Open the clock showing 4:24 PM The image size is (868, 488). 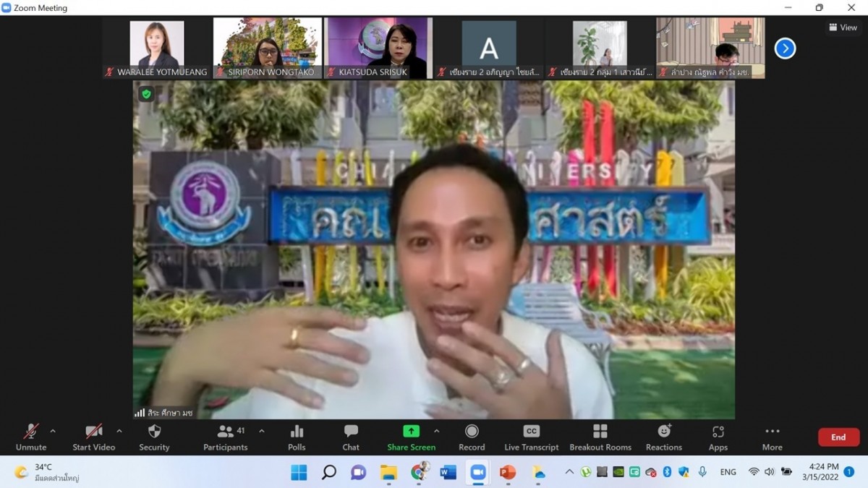coord(820,472)
